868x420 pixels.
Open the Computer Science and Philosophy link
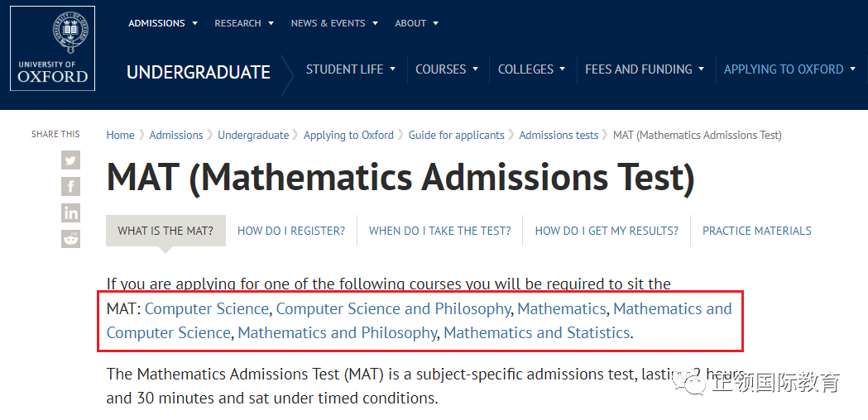click(x=393, y=308)
